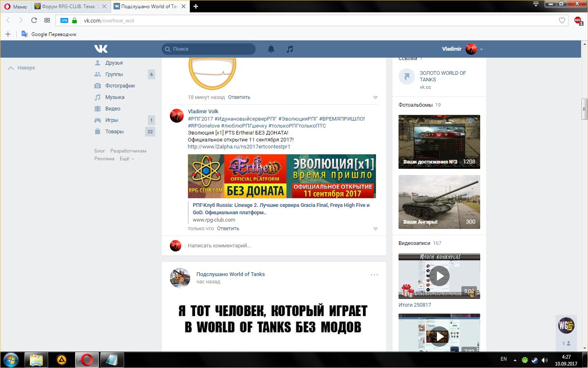Click the WG keys floating chat icon

[566, 325]
